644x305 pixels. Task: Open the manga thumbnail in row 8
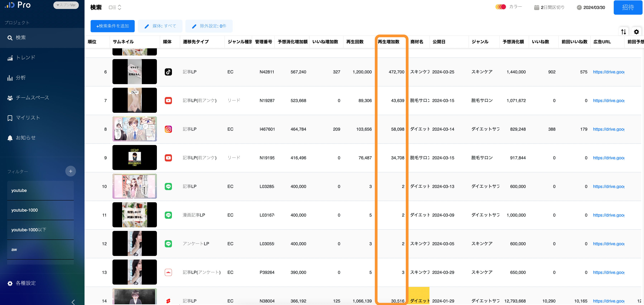134,129
